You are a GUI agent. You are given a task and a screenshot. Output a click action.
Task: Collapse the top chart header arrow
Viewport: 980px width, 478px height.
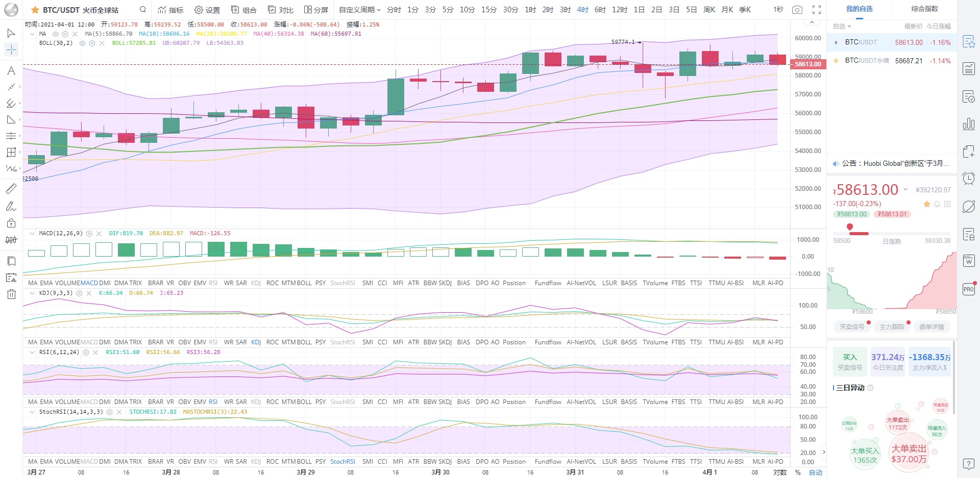[x=812, y=22]
